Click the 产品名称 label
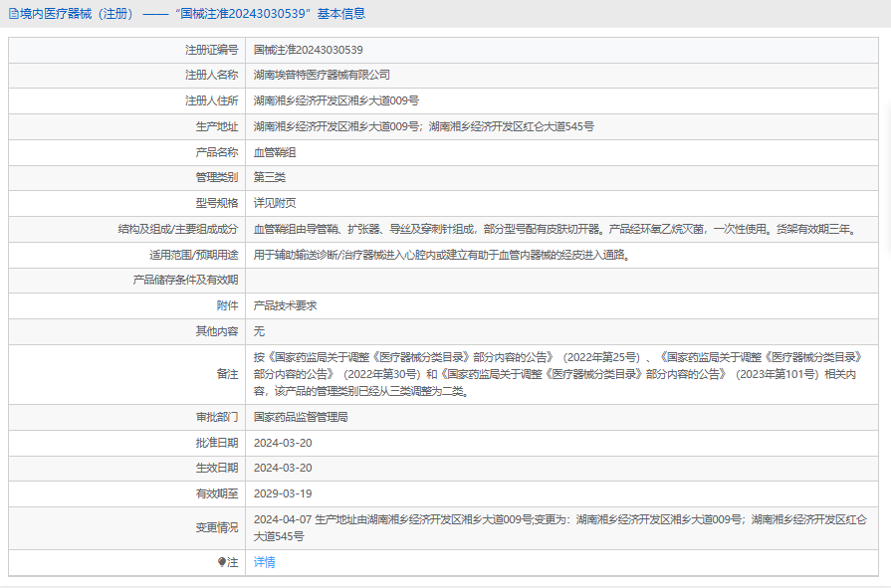Viewport: 891px width, 588px height. (217, 152)
